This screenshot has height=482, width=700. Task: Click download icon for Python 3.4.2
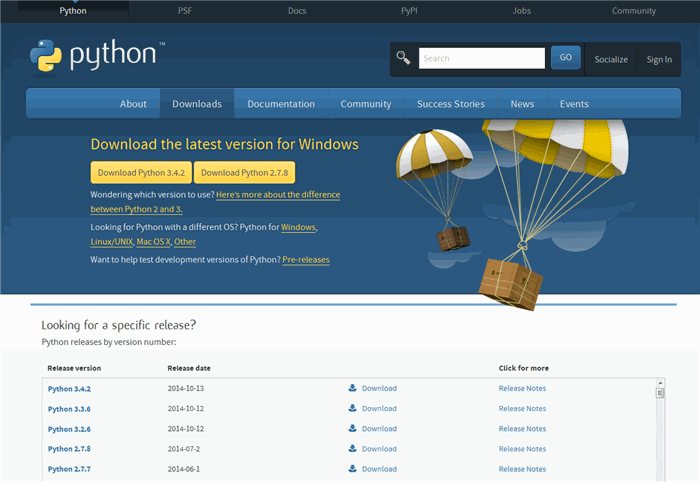pos(352,388)
